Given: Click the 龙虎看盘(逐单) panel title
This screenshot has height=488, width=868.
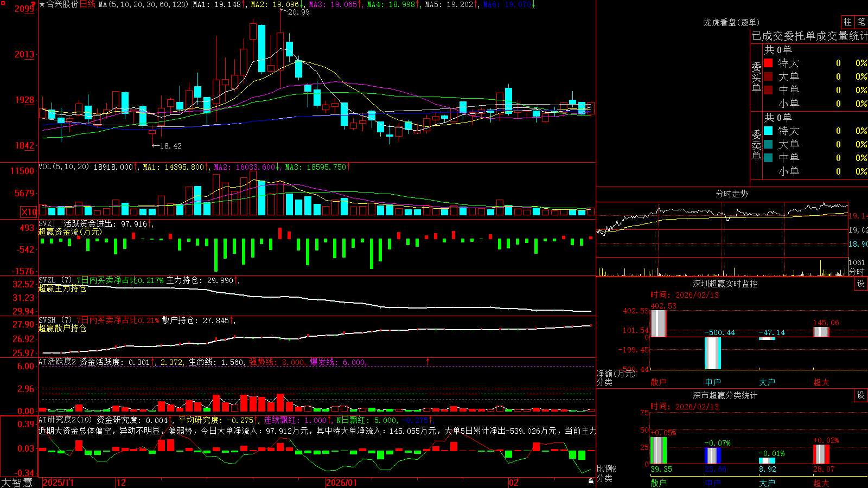Looking at the screenshot, I should point(731,22).
